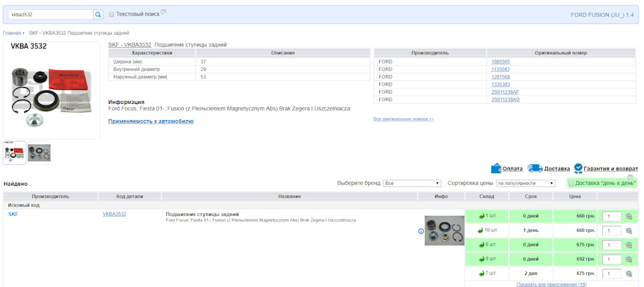Open the FORD FUSION (JU_) 1.4 link

[602, 15]
